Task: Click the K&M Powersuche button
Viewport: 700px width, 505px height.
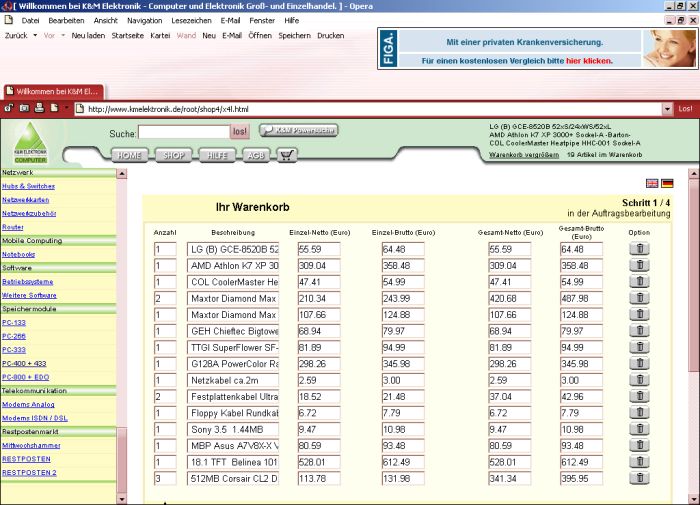Action: click(x=298, y=130)
